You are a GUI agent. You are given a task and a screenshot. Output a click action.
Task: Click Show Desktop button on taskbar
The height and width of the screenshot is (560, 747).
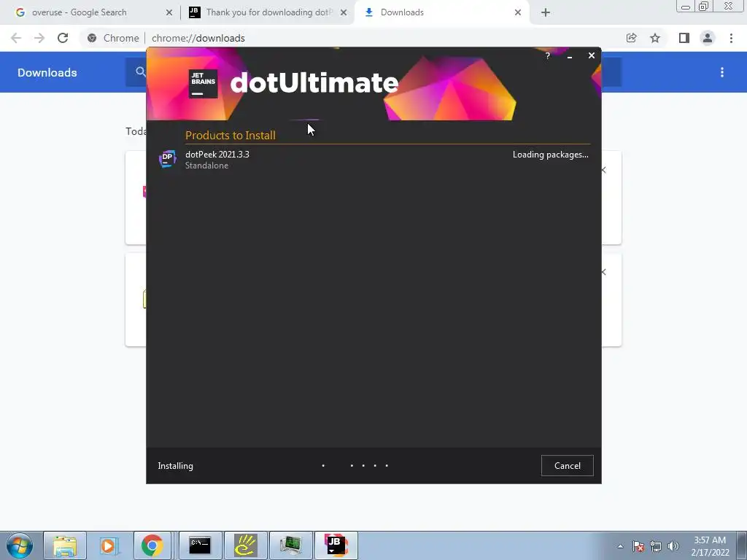pyautogui.click(x=742, y=545)
